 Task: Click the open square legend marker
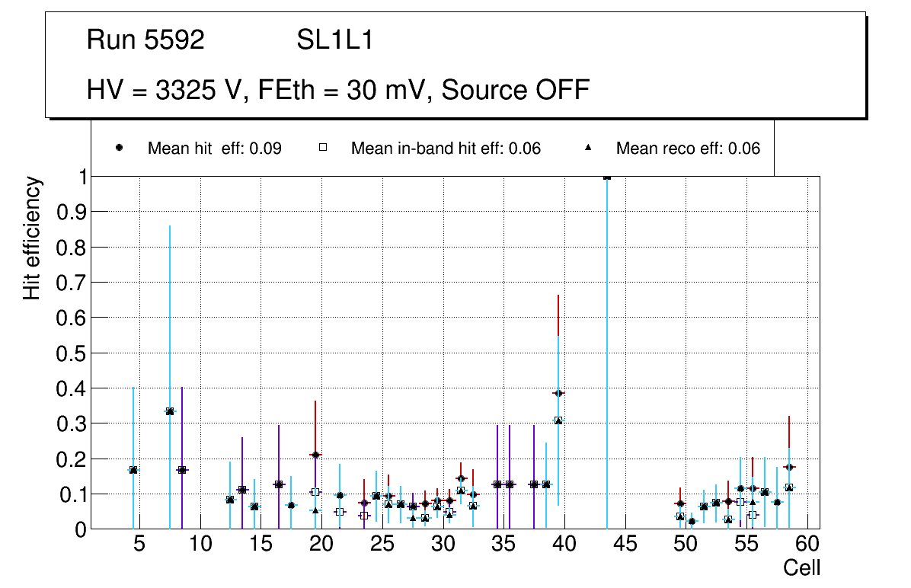[322, 148]
